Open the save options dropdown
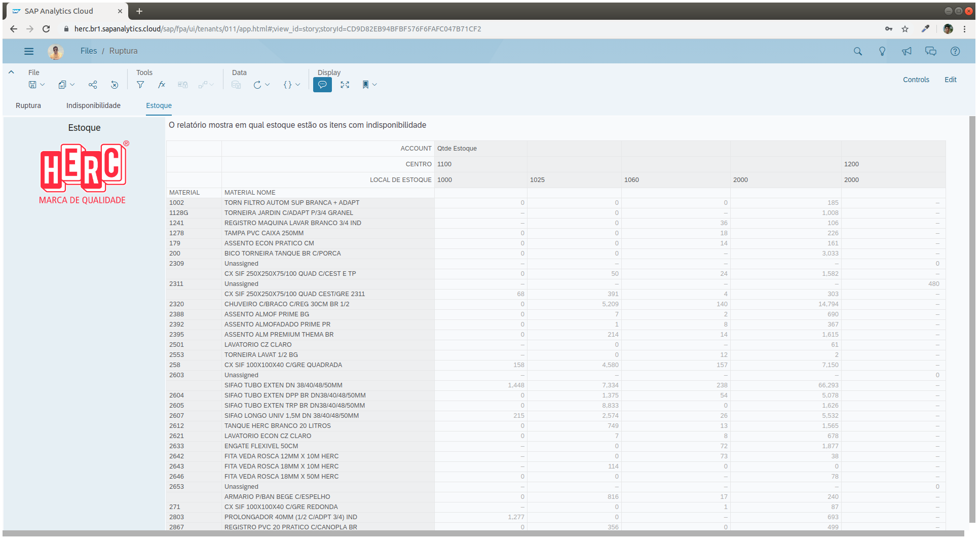 (x=42, y=85)
